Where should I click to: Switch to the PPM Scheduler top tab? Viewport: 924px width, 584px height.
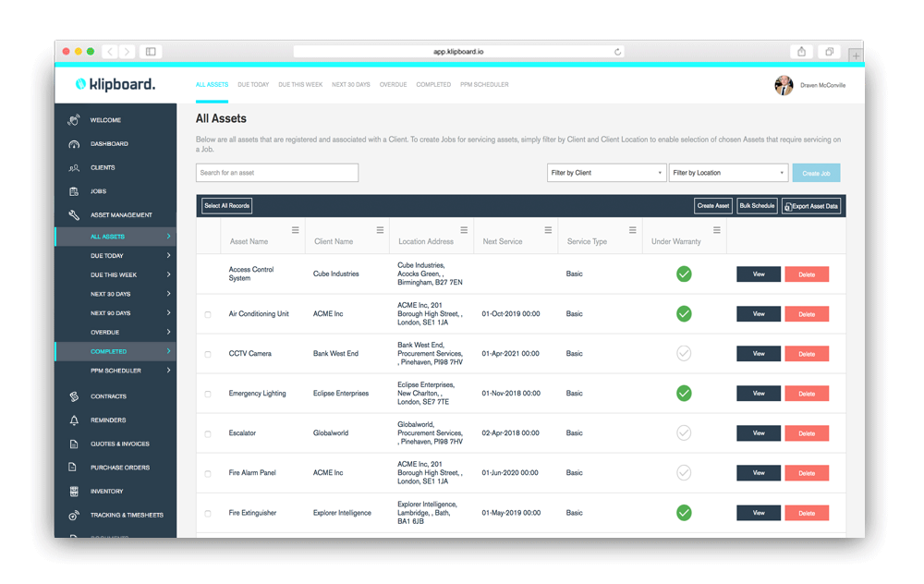[484, 85]
